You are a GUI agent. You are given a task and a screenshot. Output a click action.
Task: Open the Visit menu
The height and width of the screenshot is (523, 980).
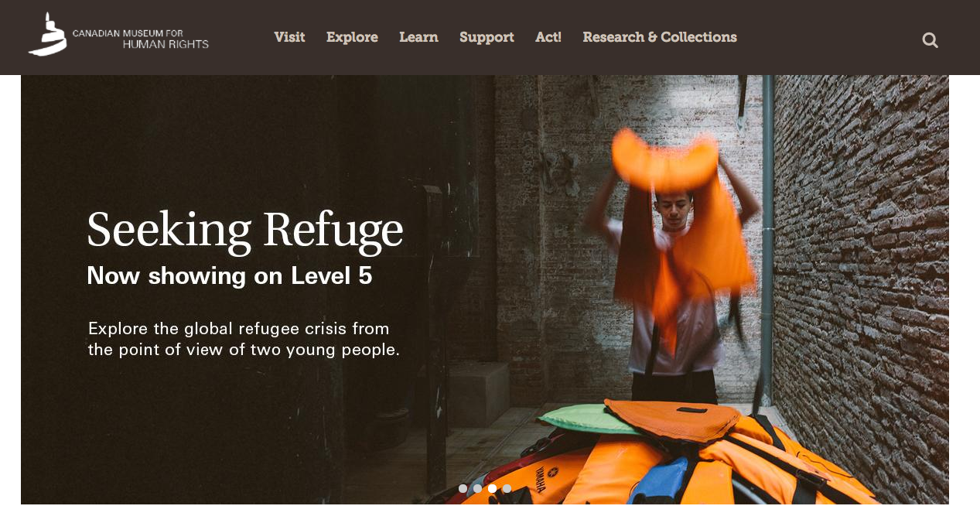pos(289,37)
